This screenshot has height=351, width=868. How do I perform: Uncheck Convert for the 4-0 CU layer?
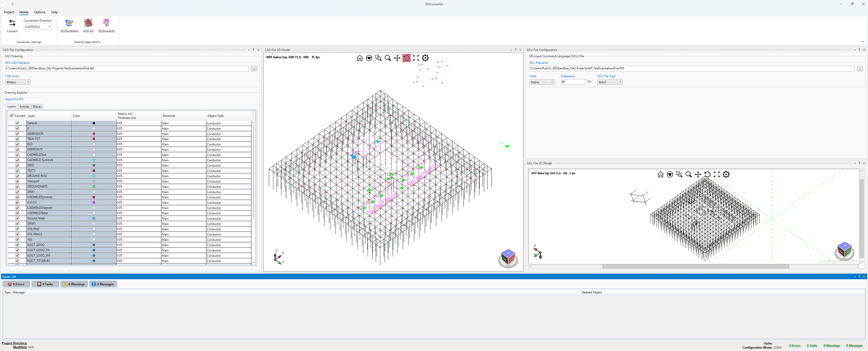pos(17,202)
